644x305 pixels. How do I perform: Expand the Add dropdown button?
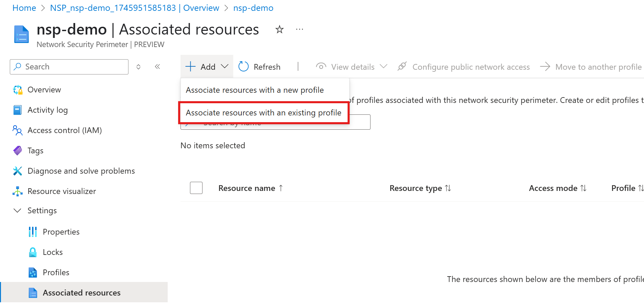coord(207,67)
